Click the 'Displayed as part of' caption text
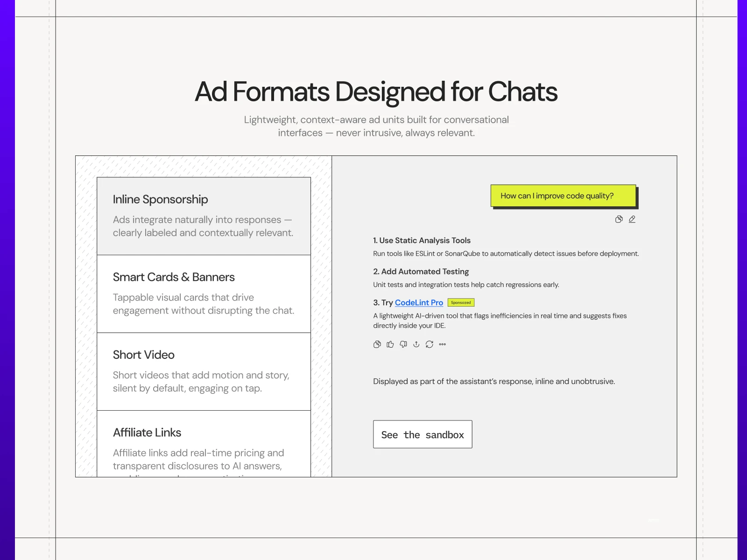 [494, 382]
